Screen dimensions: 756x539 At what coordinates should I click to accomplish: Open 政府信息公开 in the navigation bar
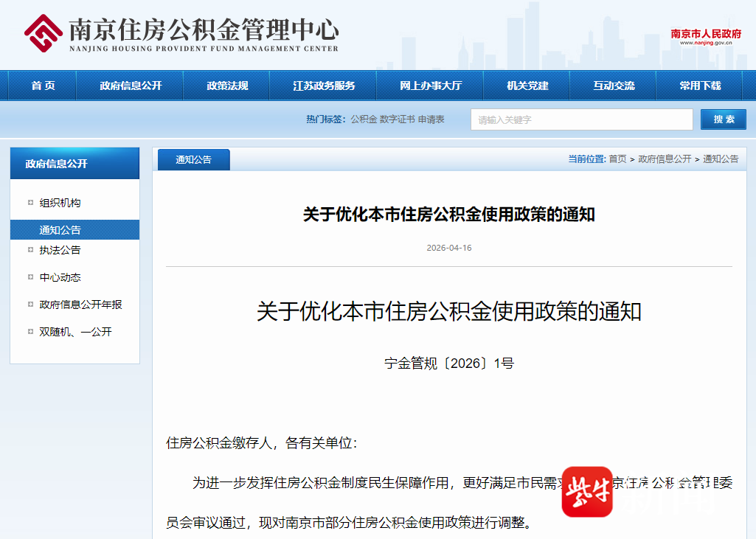pyautogui.click(x=131, y=86)
